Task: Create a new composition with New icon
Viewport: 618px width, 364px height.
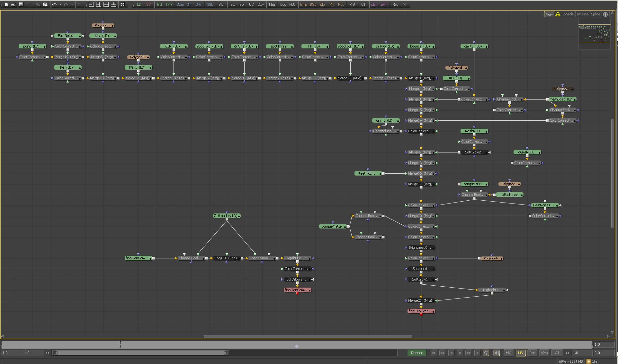Action: click(x=6, y=4)
